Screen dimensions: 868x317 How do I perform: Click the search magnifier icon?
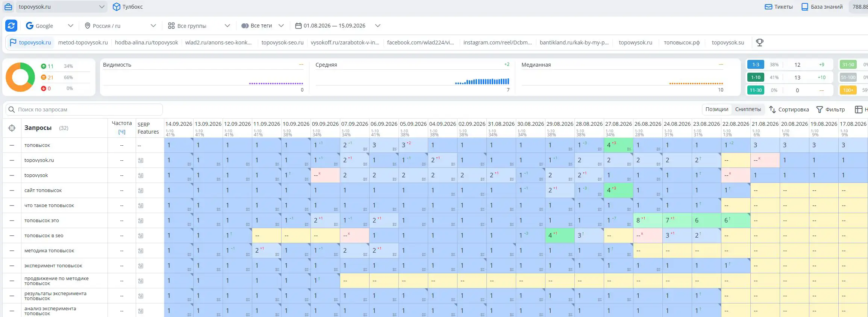coord(12,110)
